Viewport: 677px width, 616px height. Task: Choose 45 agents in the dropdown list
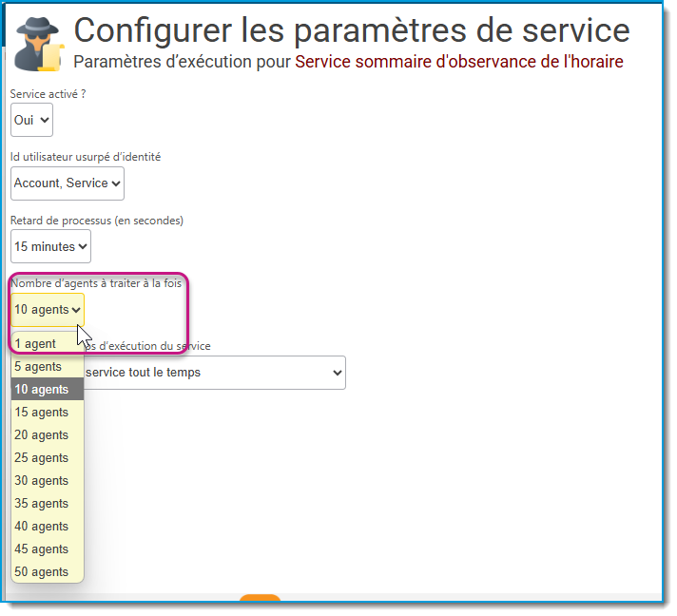click(48, 549)
